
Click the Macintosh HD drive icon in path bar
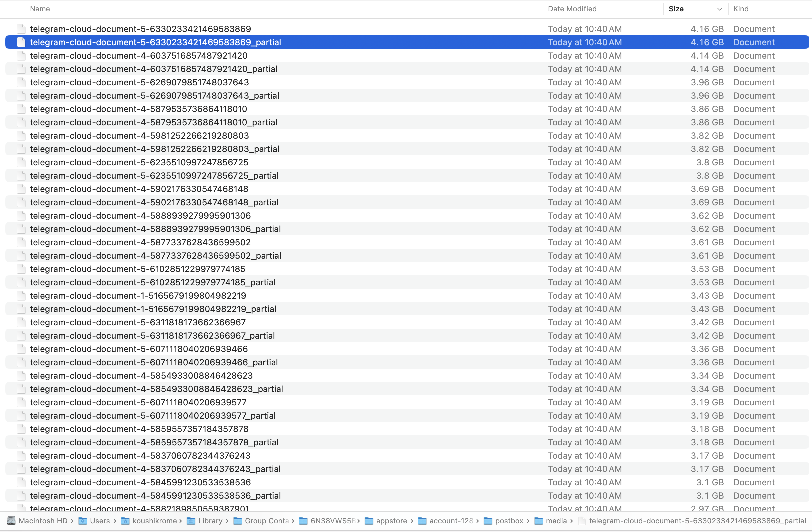point(11,521)
